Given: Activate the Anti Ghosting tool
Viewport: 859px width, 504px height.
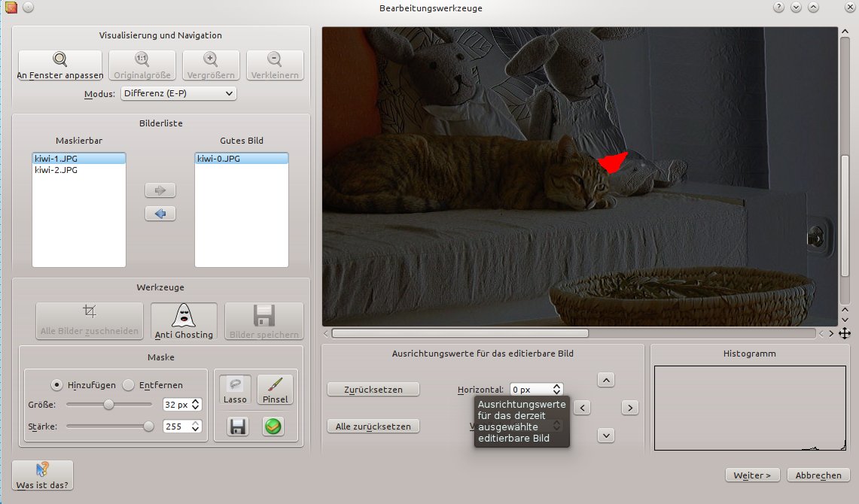Looking at the screenshot, I should 184,321.
